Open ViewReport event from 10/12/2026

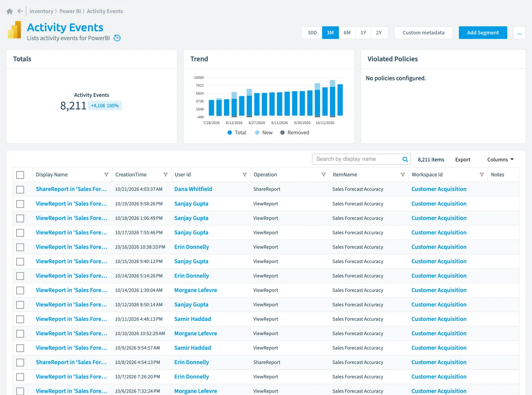(x=71, y=305)
